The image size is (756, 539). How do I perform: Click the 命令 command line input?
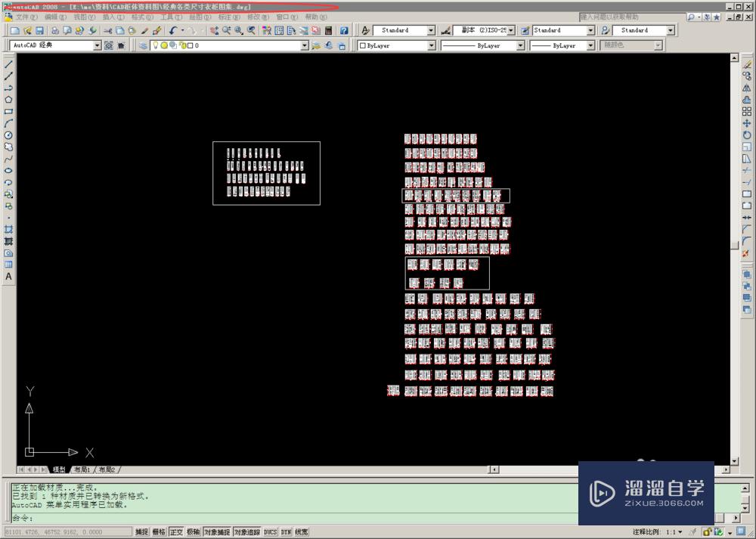[x=295, y=519]
